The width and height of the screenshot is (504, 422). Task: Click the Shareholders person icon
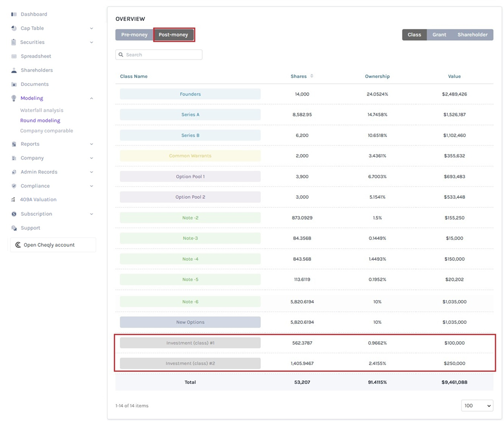pyautogui.click(x=14, y=70)
